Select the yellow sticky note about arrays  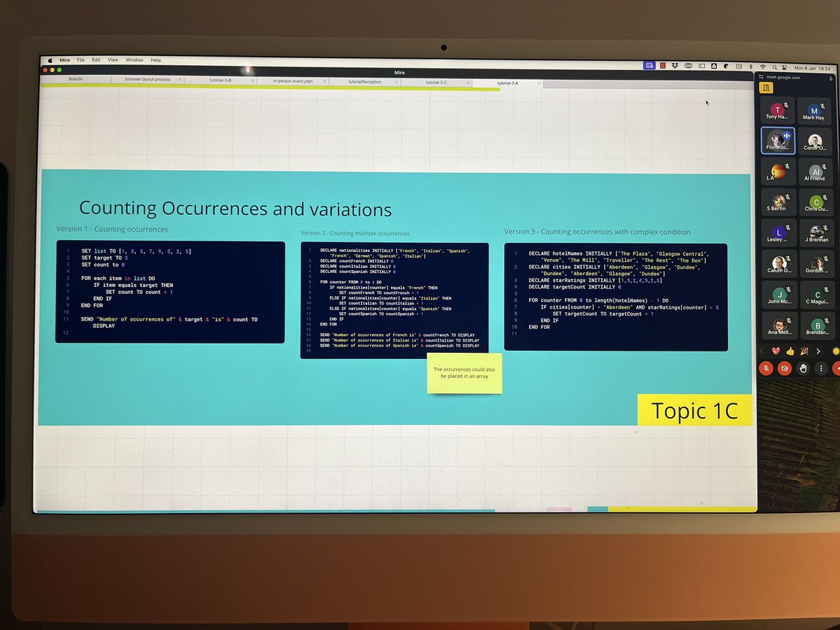click(x=465, y=373)
